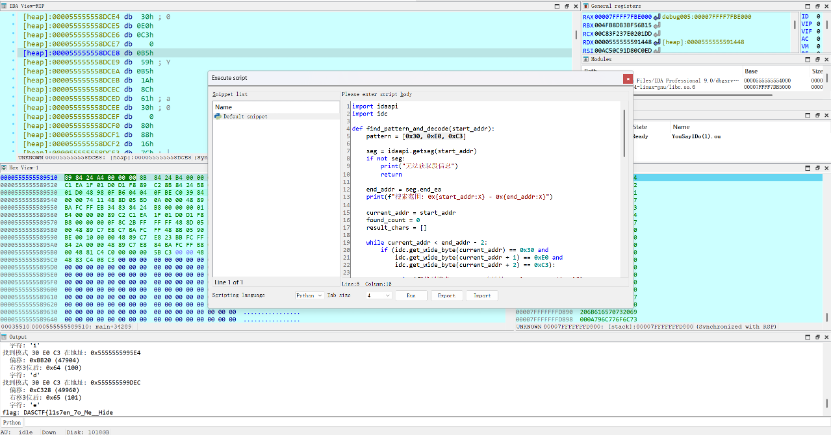The image size is (832, 436).
Task: Jump to RAX register value arrow icon
Action: 658,17
